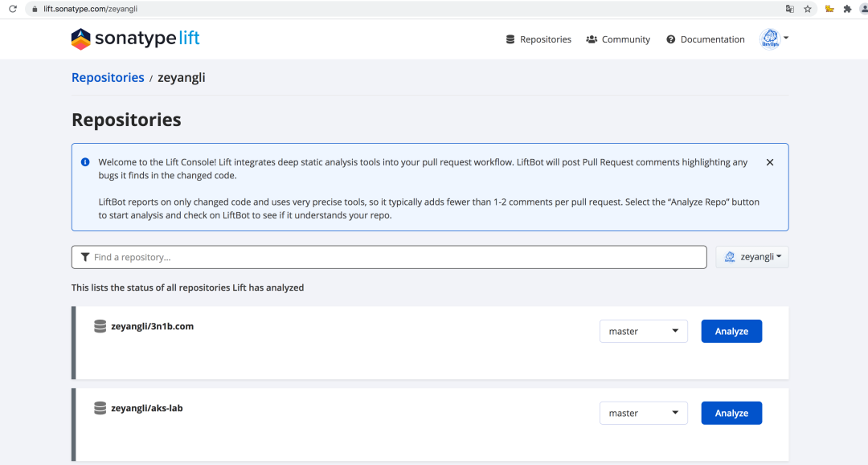Open the browser translate page icon
This screenshot has width=868, height=465.
[790, 9]
